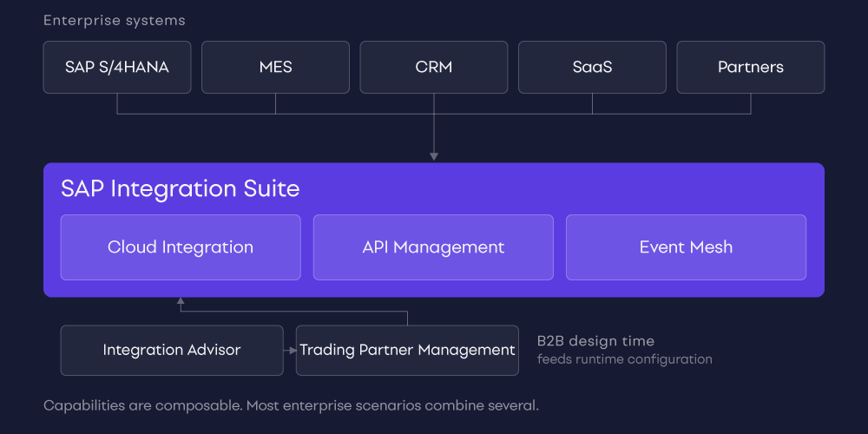Image resolution: width=868 pixels, height=434 pixels.
Task: Click the SaaS box
Action: coord(592,67)
